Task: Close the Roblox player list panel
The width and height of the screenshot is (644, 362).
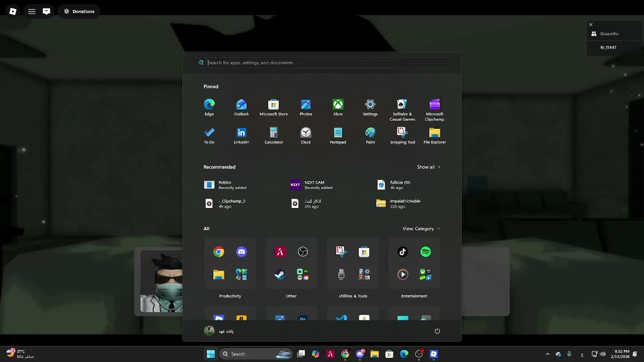Action: [x=591, y=25]
